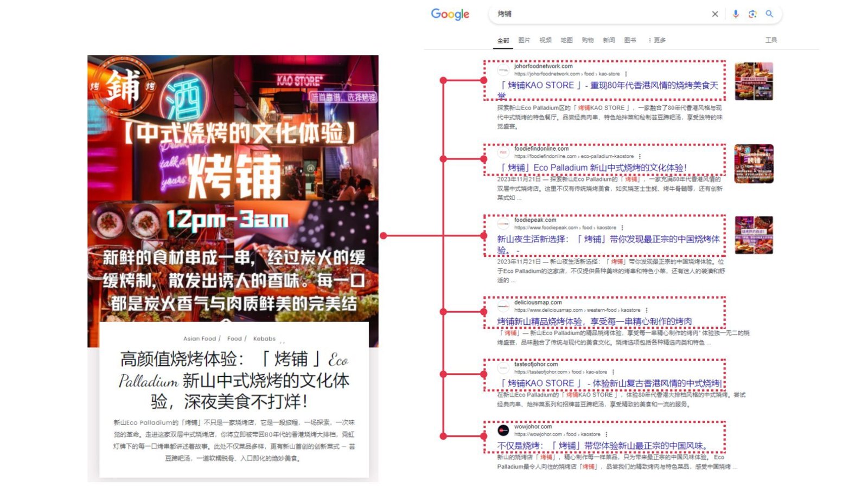868x488 pixels.
Task: Open three-dot menu for johorfoodnetwork result
Action: pyautogui.click(x=626, y=74)
